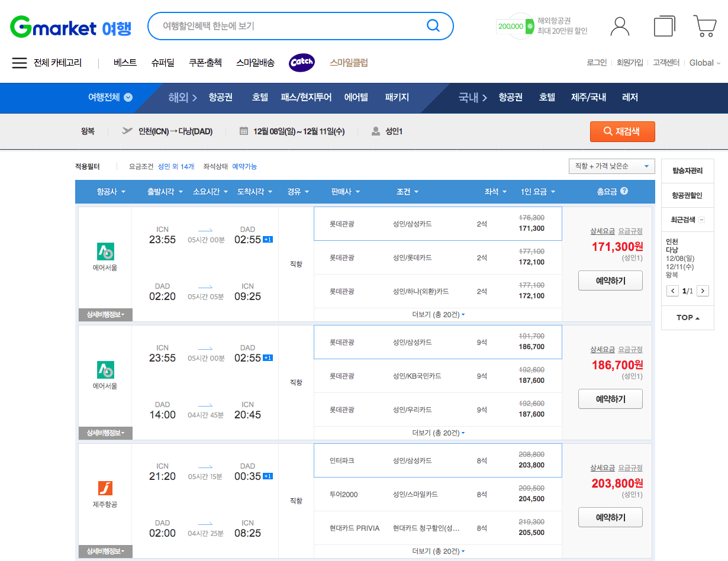Go to next page in 최근검색

point(703,291)
